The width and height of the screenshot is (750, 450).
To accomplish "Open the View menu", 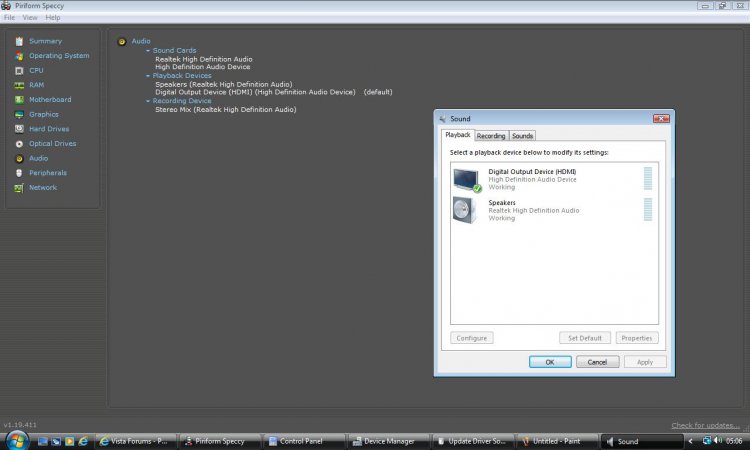I will tap(30, 18).
